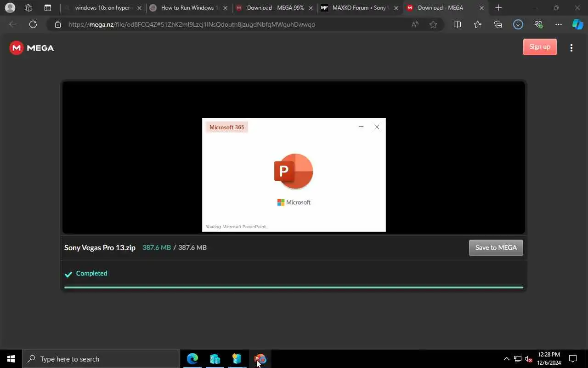Click the green download progress bar
Screen dimensions: 588x368
click(x=294, y=287)
